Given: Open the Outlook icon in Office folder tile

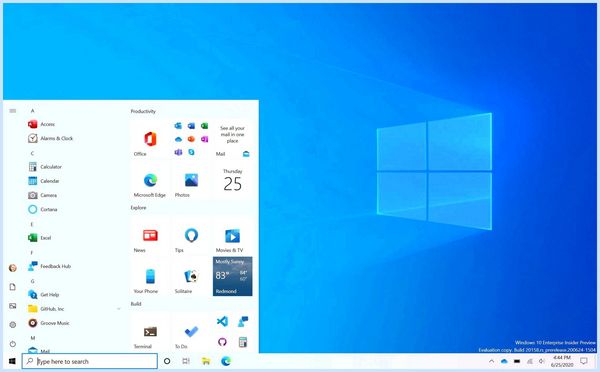Looking at the screenshot, I should [178, 126].
